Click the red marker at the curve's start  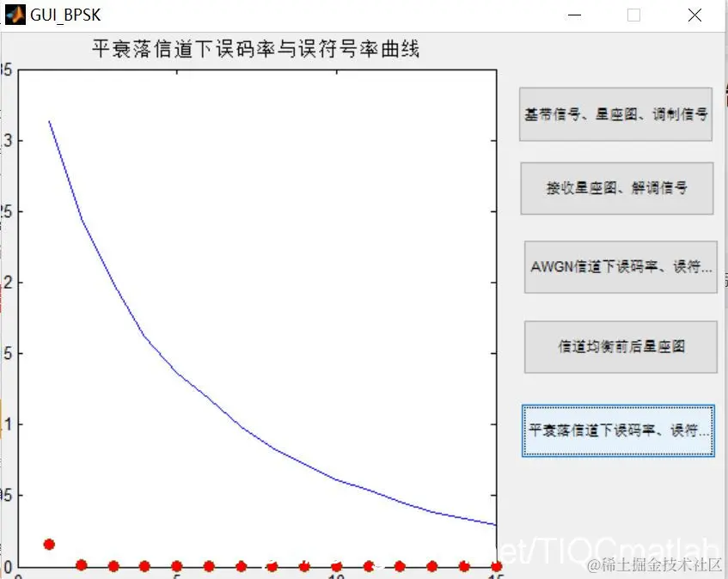48,543
